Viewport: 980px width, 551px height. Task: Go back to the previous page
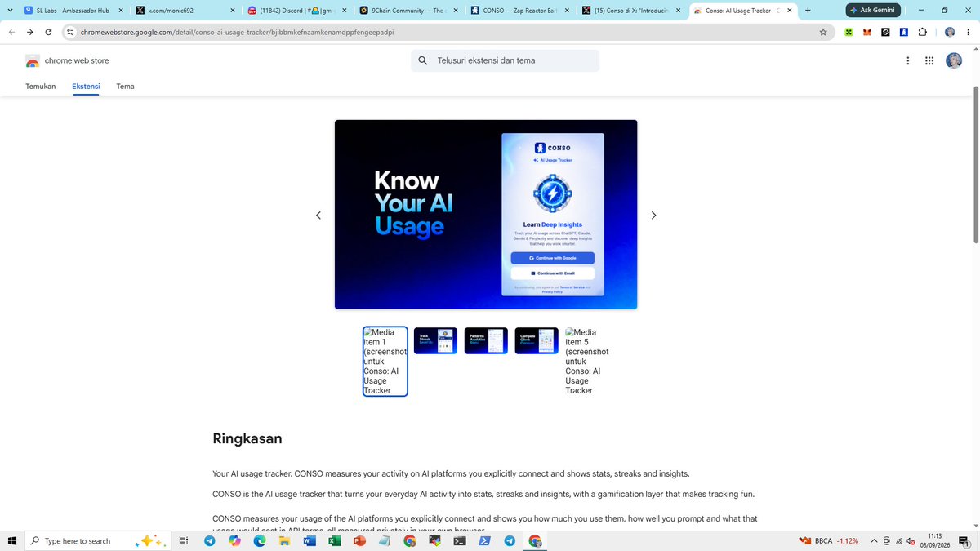(x=11, y=32)
